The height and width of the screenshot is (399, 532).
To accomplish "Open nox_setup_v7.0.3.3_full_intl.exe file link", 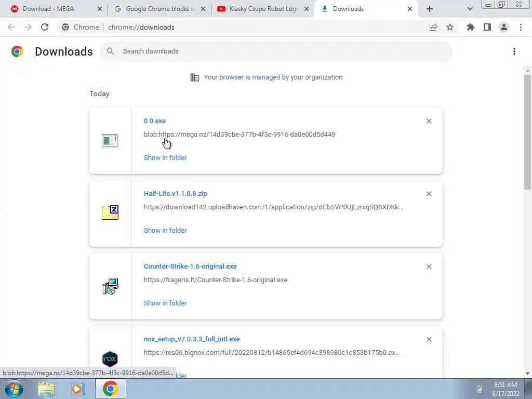I will (192, 339).
